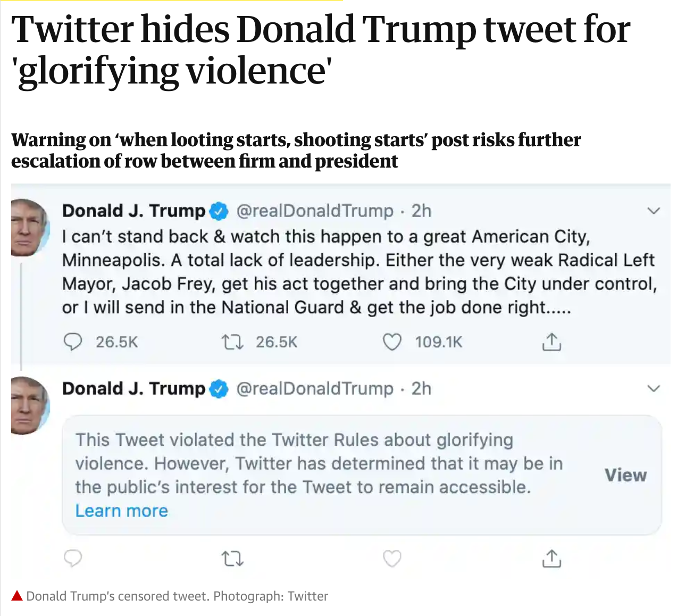Click reply icon on the Minneapolis tweet

coord(73,342)
